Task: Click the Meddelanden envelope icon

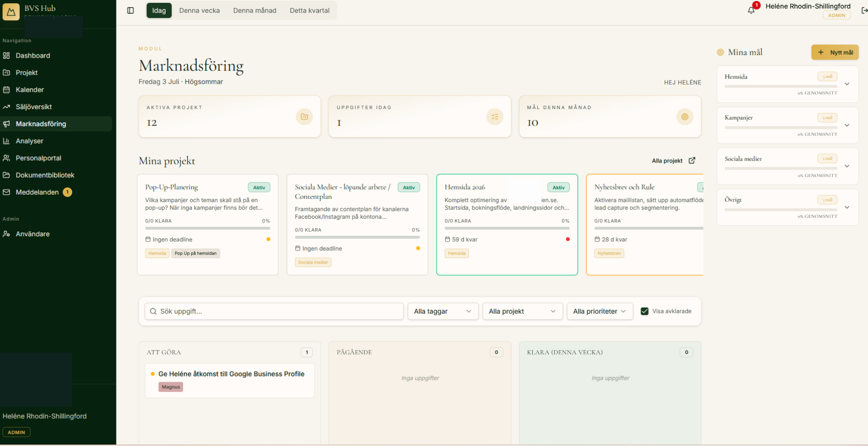Action: click(x=6, y=192)
